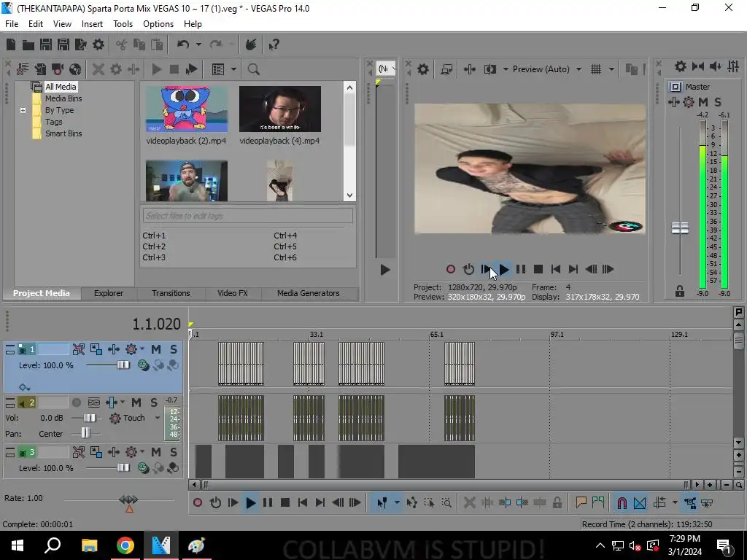Solo audio track 2
This screenshot has height=560, width=747.
pos(154,402)
